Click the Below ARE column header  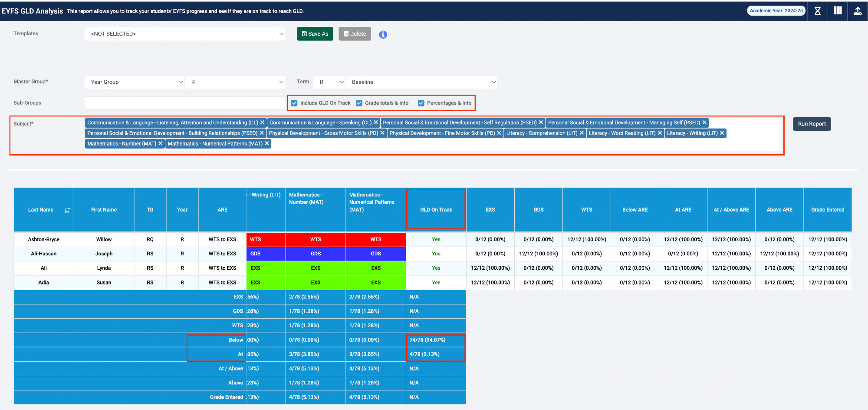635,210
